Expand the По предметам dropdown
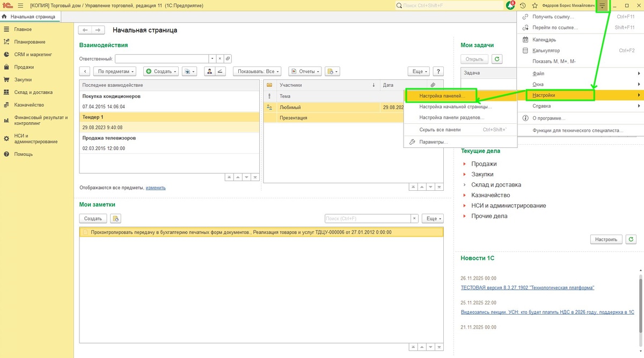 click(x=115, y=71)
